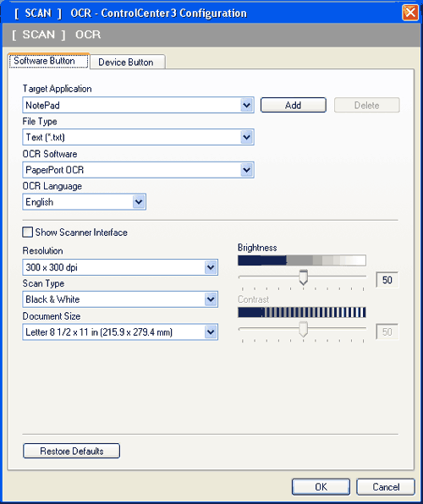Open the Target Application dropdown arrow
Viewport: 423px width, 504px height.
(246, 105)
